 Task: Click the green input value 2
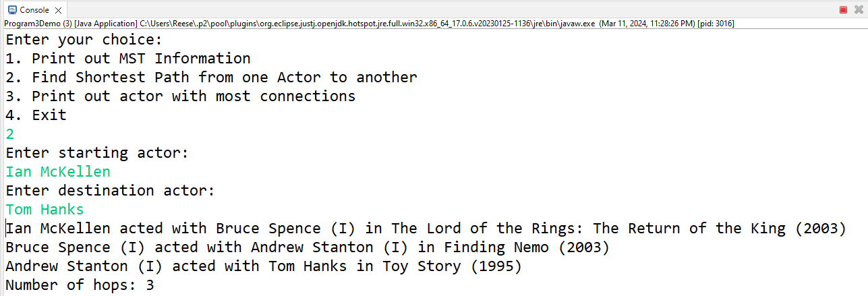[x=10, y=134]
